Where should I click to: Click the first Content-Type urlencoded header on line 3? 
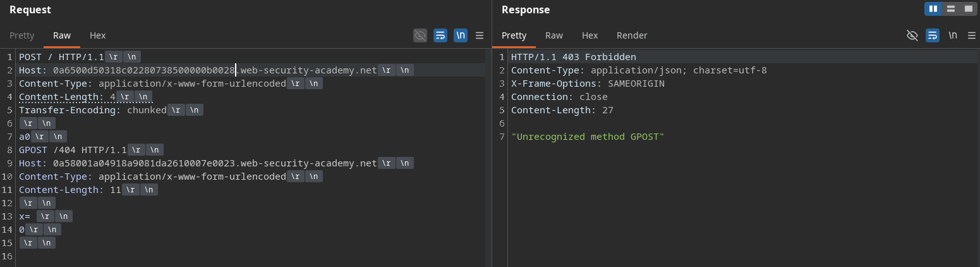[152, 84]
